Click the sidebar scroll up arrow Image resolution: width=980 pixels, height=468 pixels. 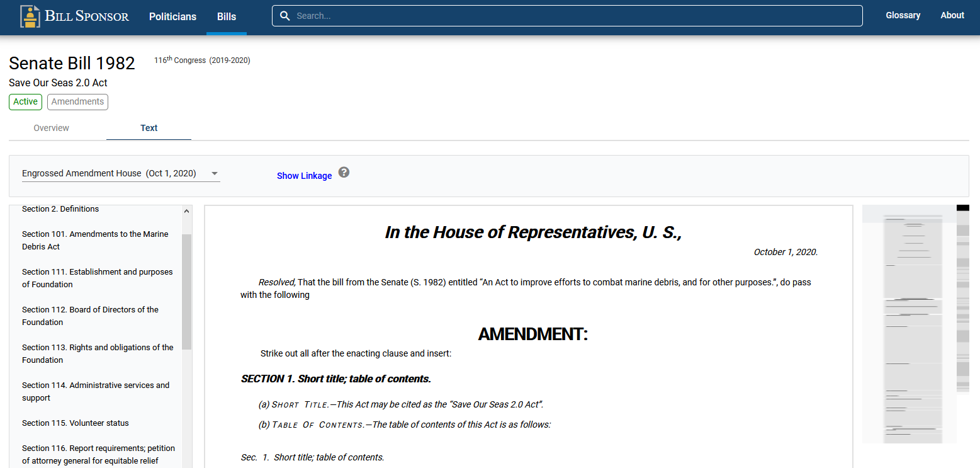pos(186,211)
